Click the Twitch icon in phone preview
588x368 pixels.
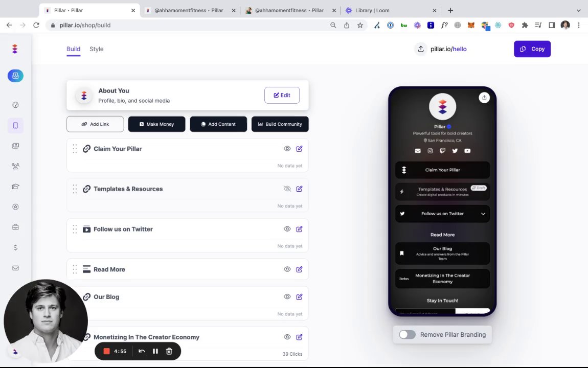click(442, 151)
